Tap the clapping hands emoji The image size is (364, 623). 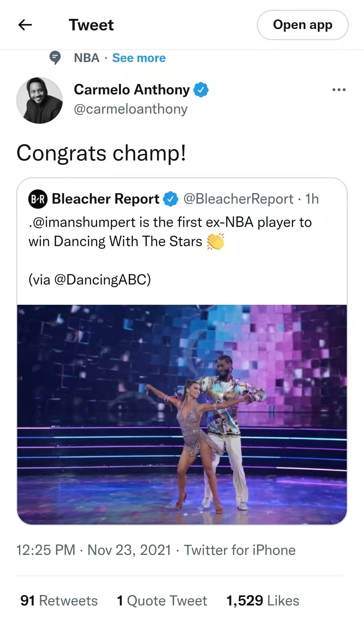(215, 241)
